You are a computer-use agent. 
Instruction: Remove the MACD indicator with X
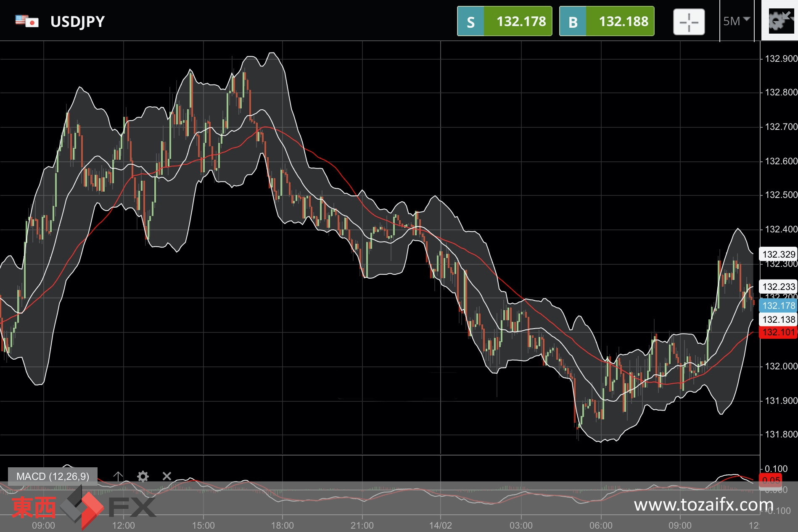(167, 476)
